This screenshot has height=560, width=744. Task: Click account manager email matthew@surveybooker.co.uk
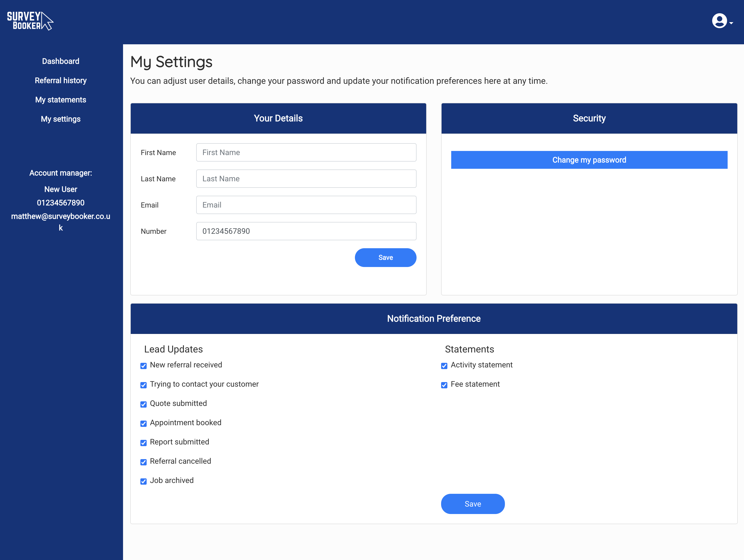pos(60,222)
